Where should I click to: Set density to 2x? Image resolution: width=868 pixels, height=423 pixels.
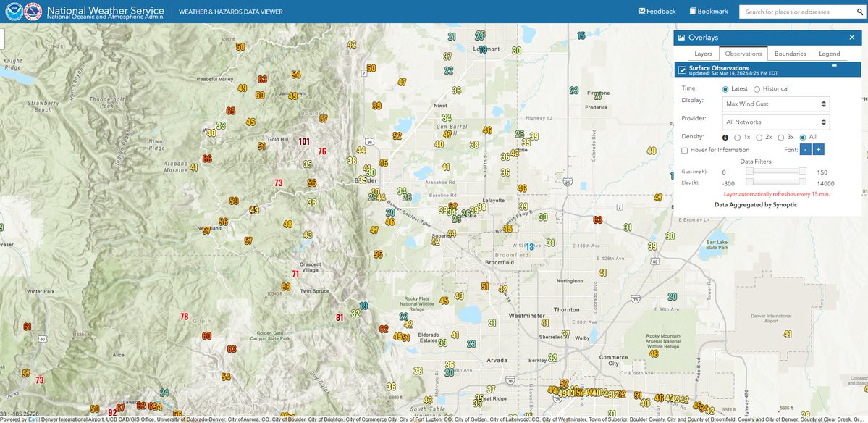[759, 138]
